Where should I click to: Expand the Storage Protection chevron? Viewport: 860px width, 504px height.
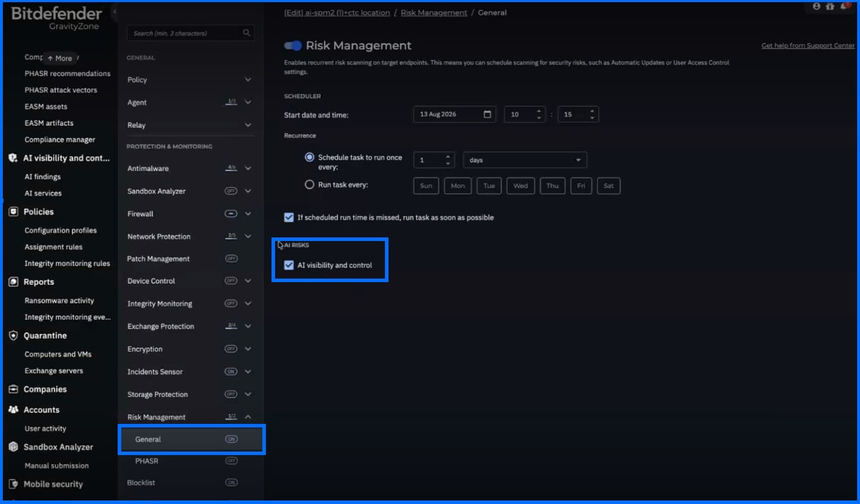(248, 394)
